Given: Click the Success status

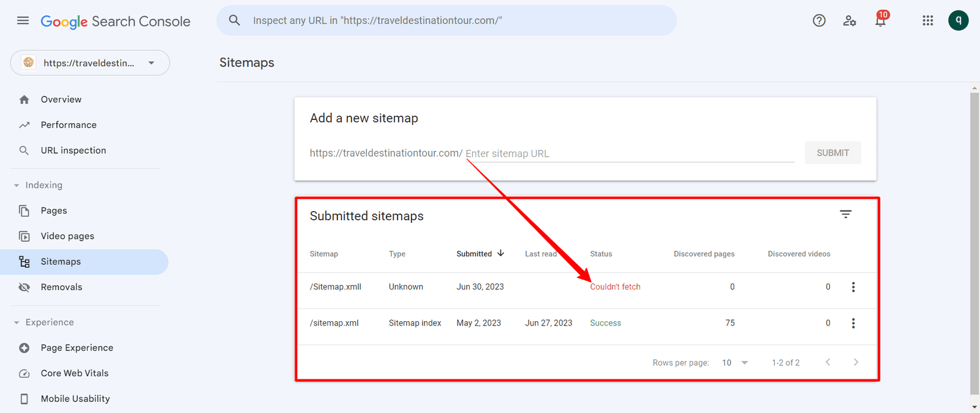Looking at the screenshot, I should [x=605, y=322].
